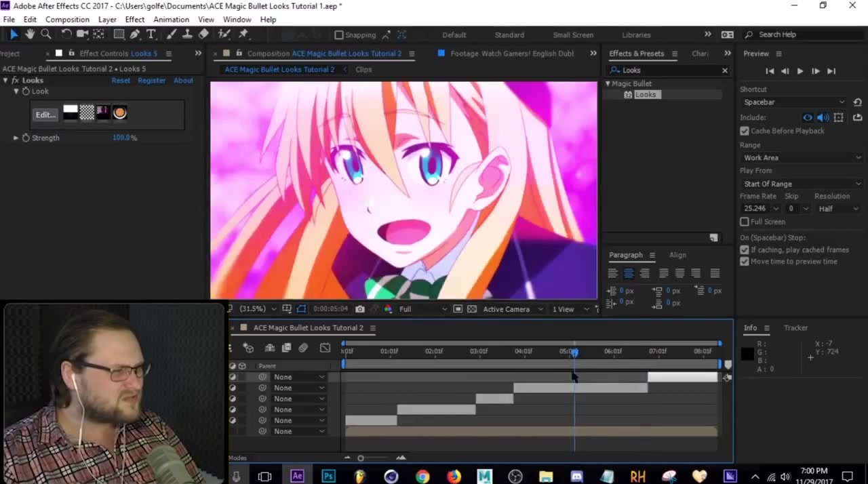
Task: Choose the Pen tool
Action: (135, 34)
